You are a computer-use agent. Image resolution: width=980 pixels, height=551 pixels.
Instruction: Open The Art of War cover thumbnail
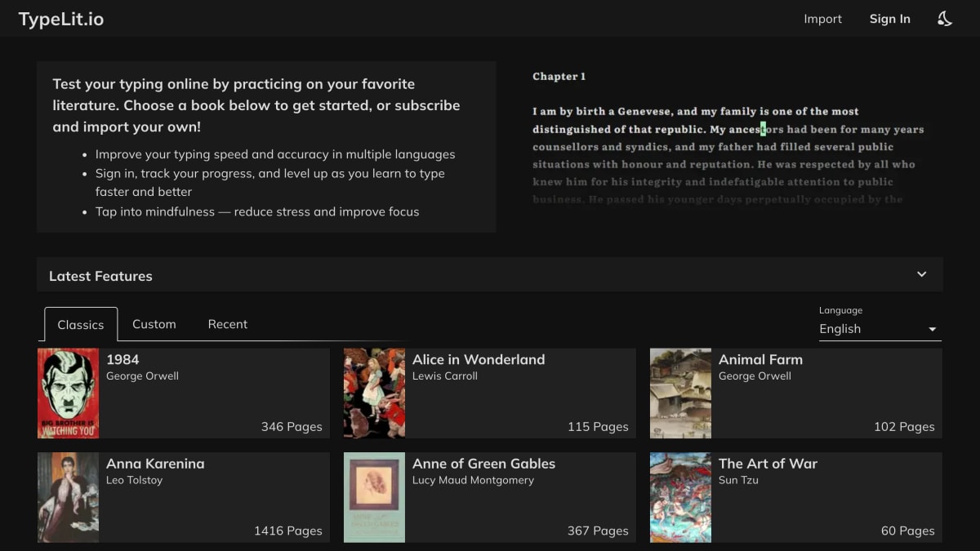click(680, 497)
